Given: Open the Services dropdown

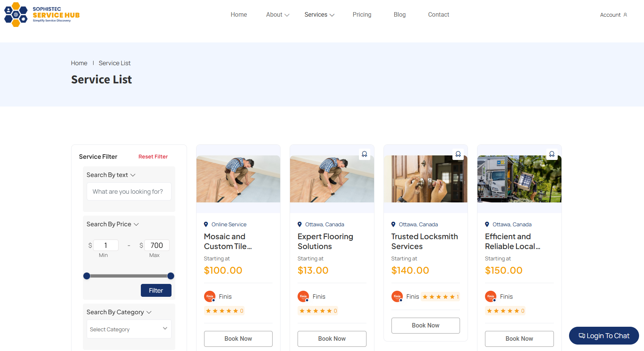Looking at the screenshot, I should click(319, 14).
